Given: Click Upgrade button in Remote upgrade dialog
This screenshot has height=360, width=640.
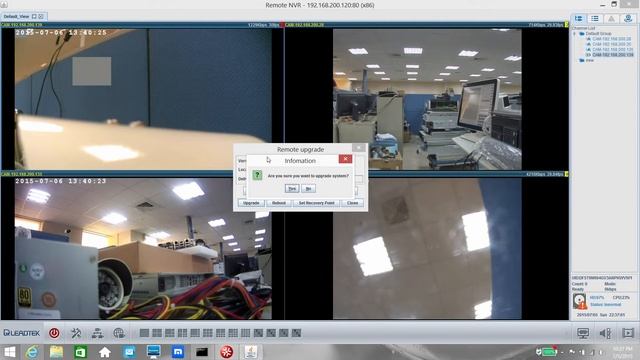Looking at the screenshot, I should [251, 203].
